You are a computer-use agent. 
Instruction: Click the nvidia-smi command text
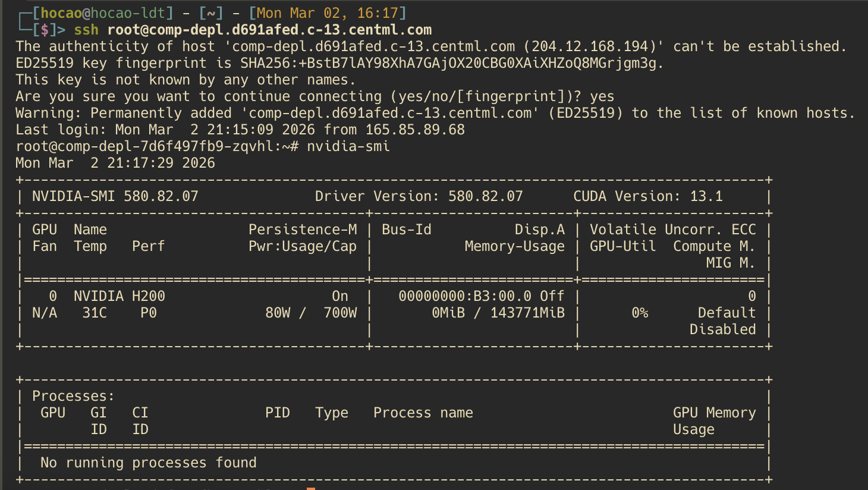(348, 146)
